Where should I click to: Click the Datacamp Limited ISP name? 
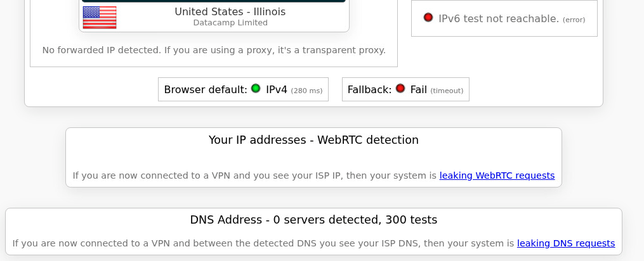click(x=230, y=23)
